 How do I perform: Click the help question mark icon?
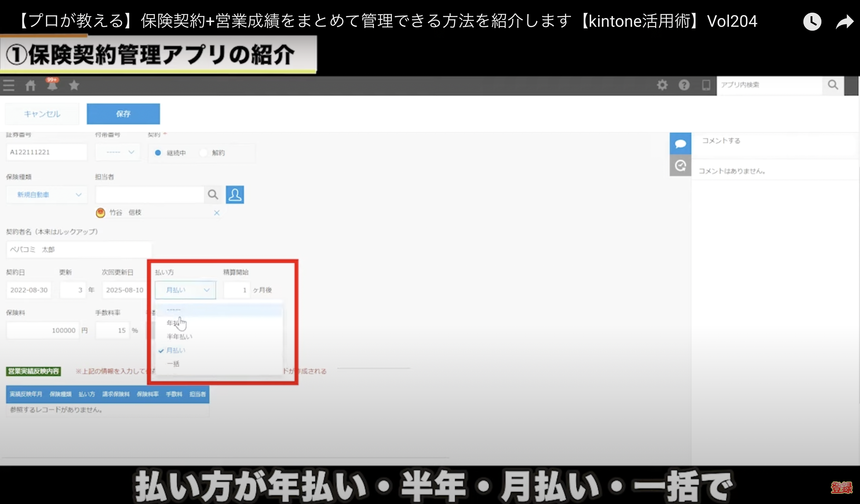(x=684, y=85)
